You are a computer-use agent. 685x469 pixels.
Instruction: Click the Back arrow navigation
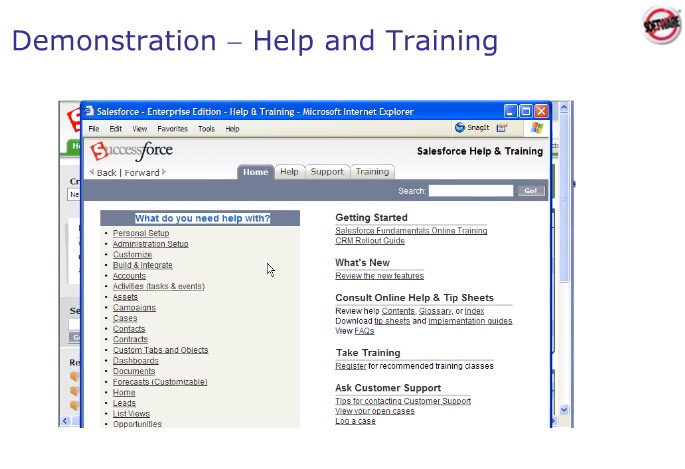pyautogui.click(x=103, y=172)
